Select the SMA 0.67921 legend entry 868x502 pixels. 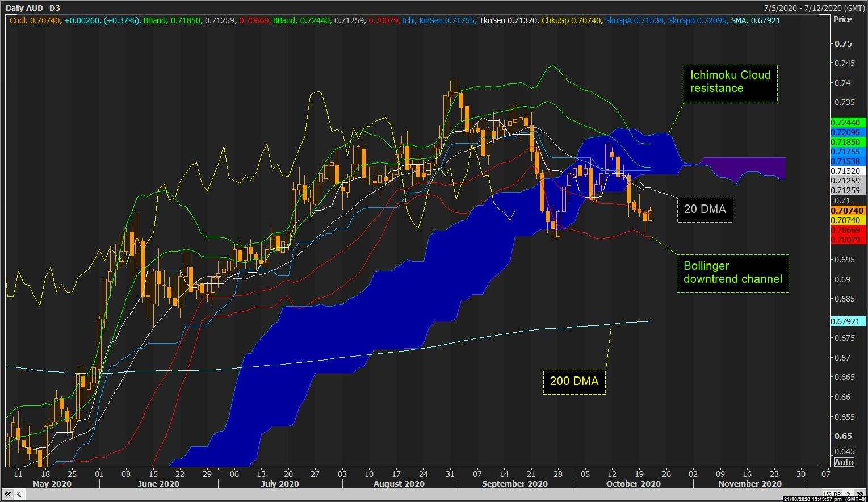coord(756,20)
